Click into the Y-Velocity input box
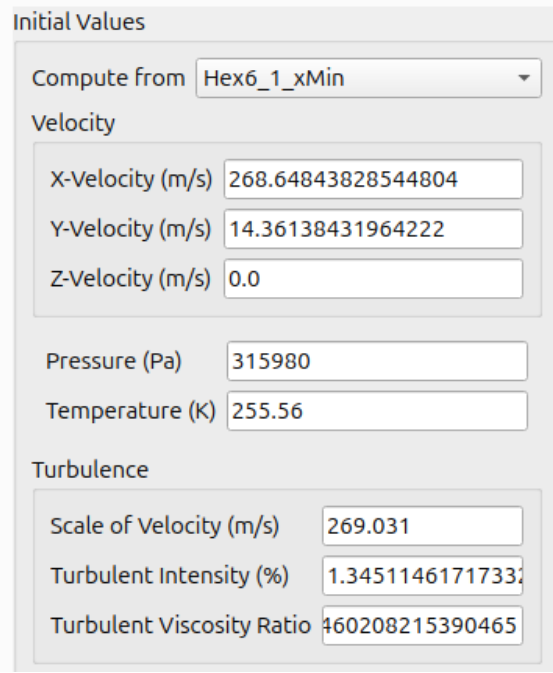The width and height of the screenshot is (553, 673). [373, 229]
